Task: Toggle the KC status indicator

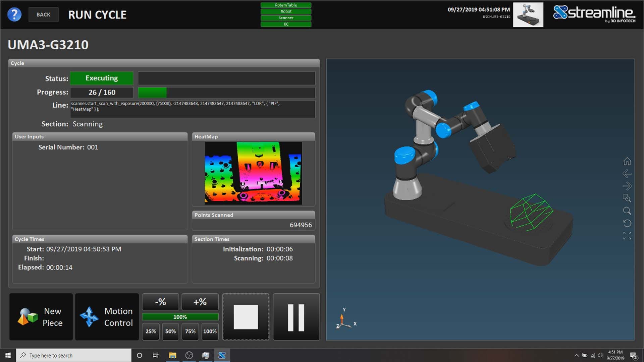Action: 286,24
